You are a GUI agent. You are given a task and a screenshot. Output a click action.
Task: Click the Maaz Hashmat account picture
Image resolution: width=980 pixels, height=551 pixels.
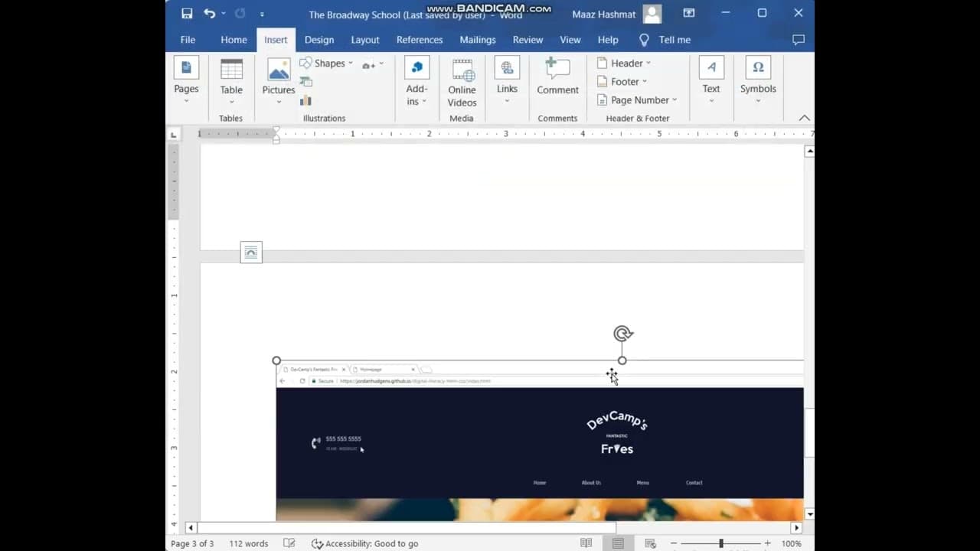(652, 14)
